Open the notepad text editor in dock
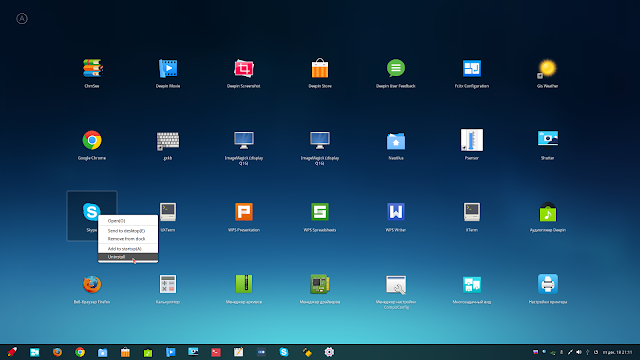The width and height of the screenshot is (640, 360). pyautogui.click(x=238, y=352)
